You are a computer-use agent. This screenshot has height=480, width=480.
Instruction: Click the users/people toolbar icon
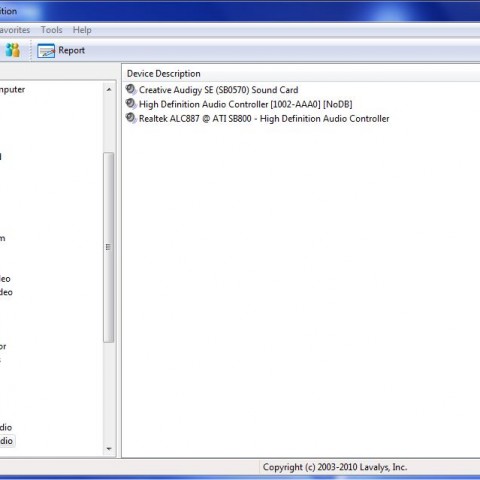pyautogui.click(x=13, y=51)
